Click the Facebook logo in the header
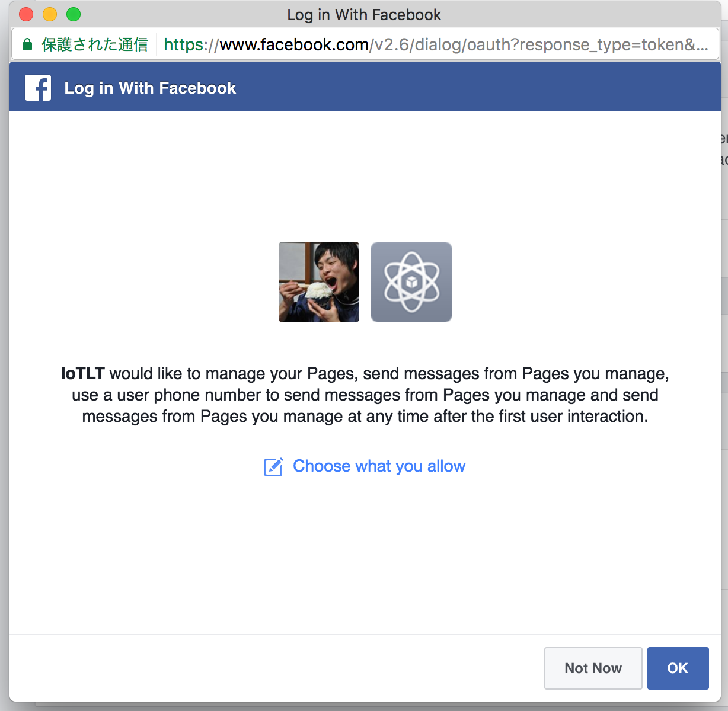 coord(38,88)
